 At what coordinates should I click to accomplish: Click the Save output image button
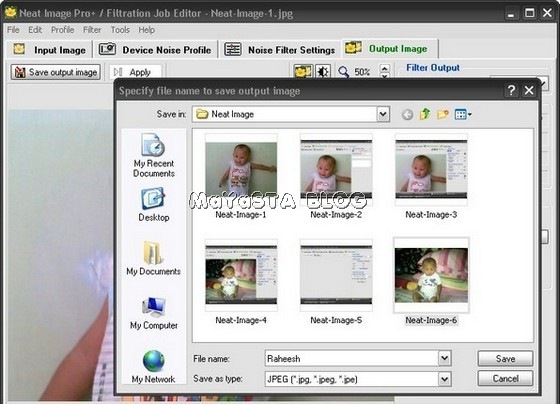pos(55,72)
